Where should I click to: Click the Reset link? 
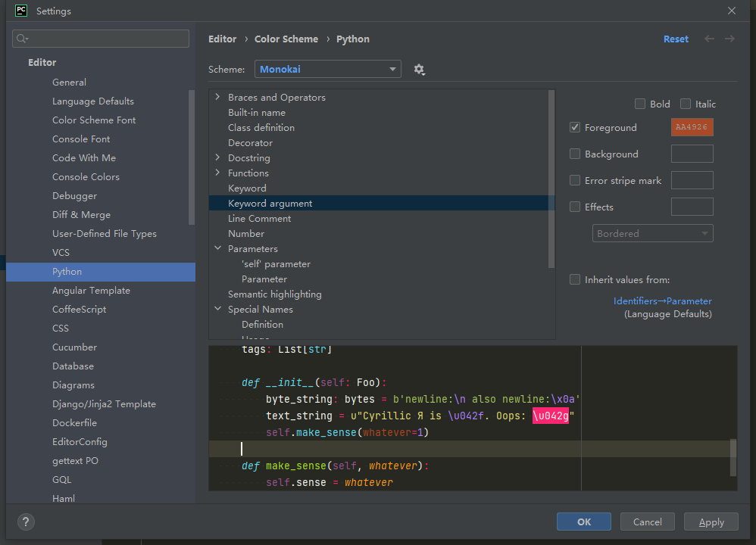tap(676, 39)
